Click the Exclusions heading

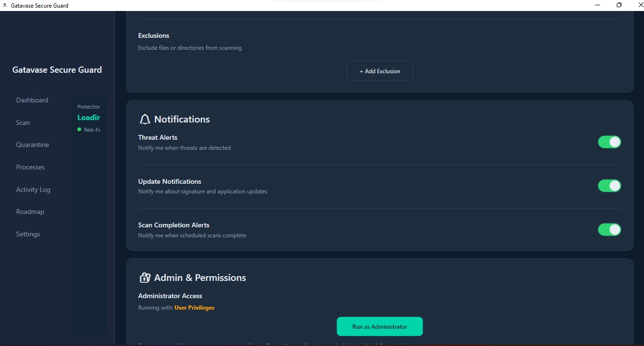pos(153,35)
